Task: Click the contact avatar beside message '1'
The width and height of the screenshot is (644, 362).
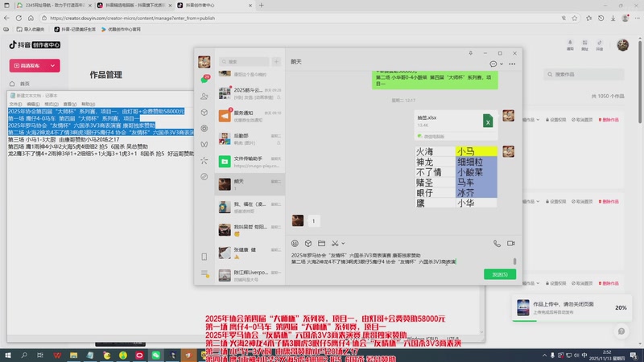Action: [298, 220]
